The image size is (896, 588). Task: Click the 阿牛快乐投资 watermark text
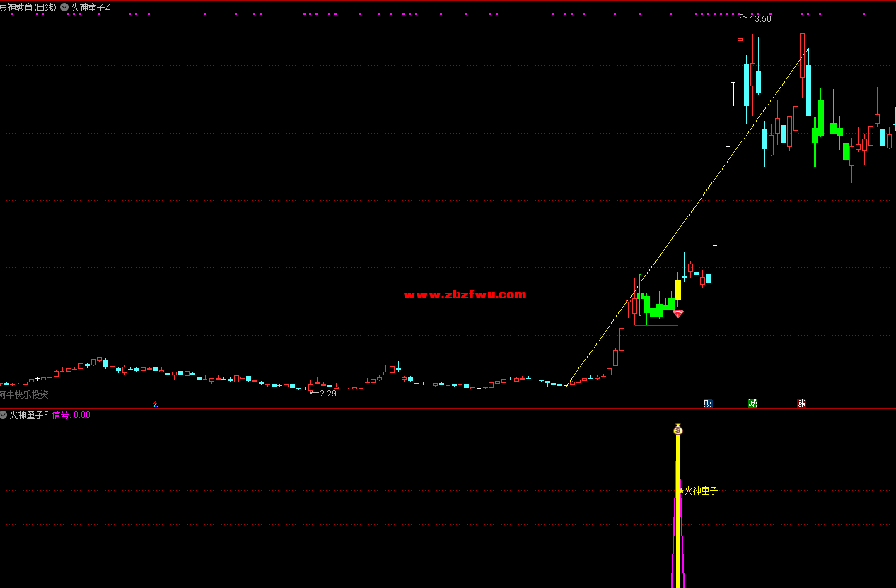tap(24, 394)
